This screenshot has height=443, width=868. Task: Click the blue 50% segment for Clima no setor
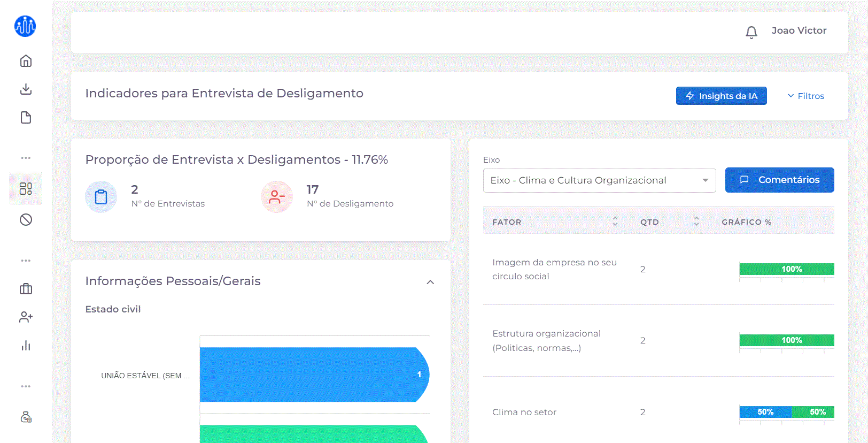pos(765,412)
